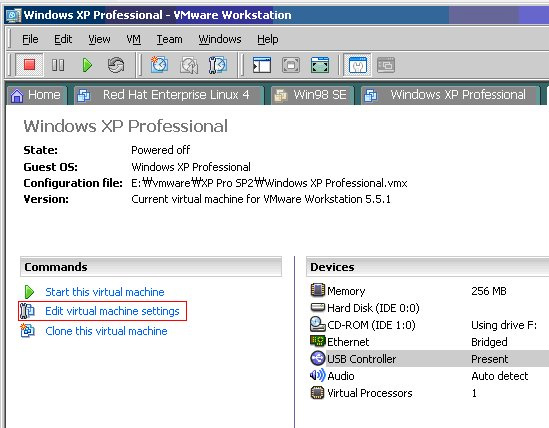This screenshot has width=549, height=428.
Task: Open Snapshot Manager wrench-clock icon
Action: [x=217, y=65]
